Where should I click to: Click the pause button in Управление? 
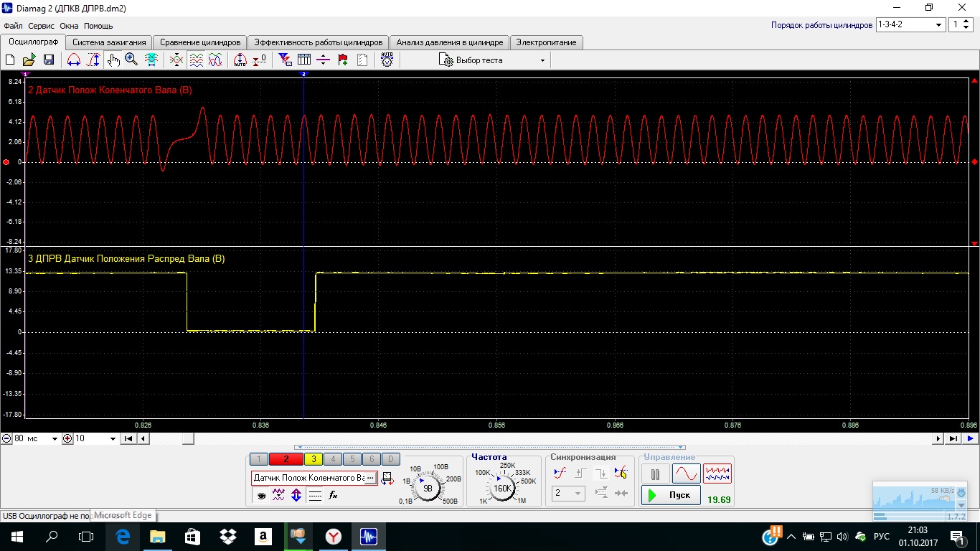[655, 474]
